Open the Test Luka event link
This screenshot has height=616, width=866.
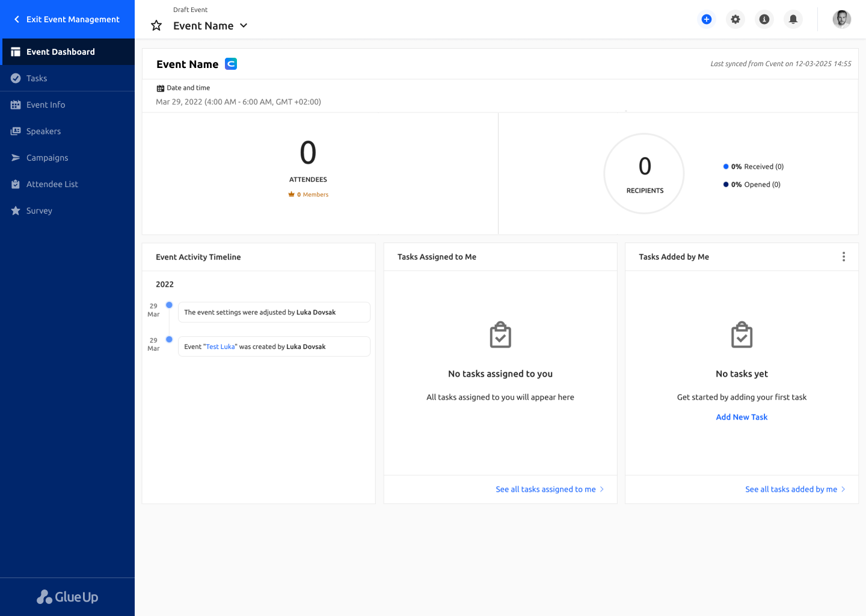pyautogui.click(x=220, y=346)
